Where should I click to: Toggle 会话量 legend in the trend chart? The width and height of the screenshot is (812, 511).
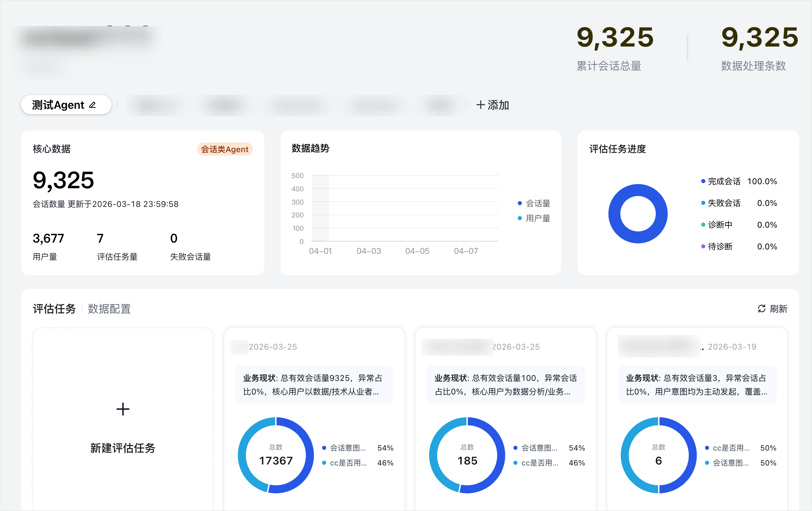point(537,203)
